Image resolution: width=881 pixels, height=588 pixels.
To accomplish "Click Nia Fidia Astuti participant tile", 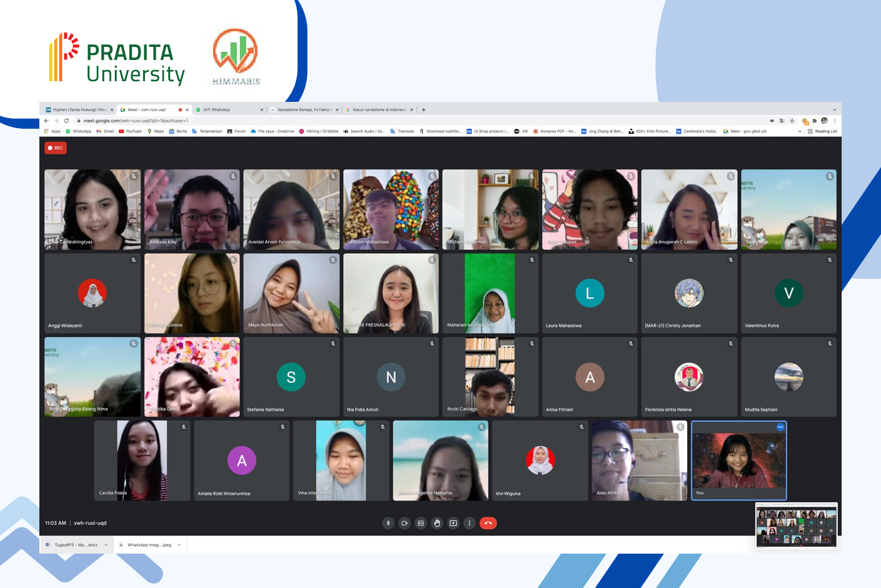I will 391,377.
